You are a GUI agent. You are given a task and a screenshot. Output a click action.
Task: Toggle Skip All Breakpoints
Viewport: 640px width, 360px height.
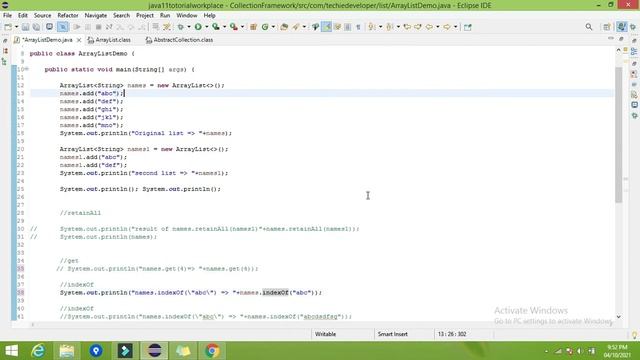coord(63,27)
